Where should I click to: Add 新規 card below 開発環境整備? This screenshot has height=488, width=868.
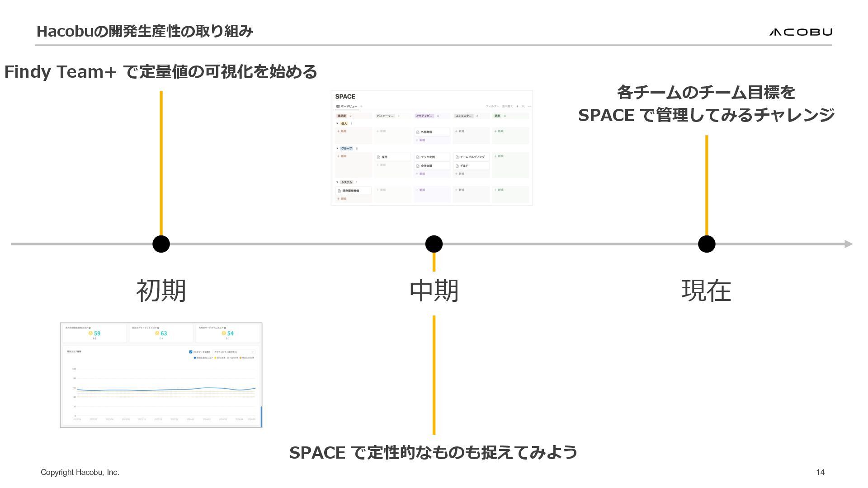click(x=342, y=199)
